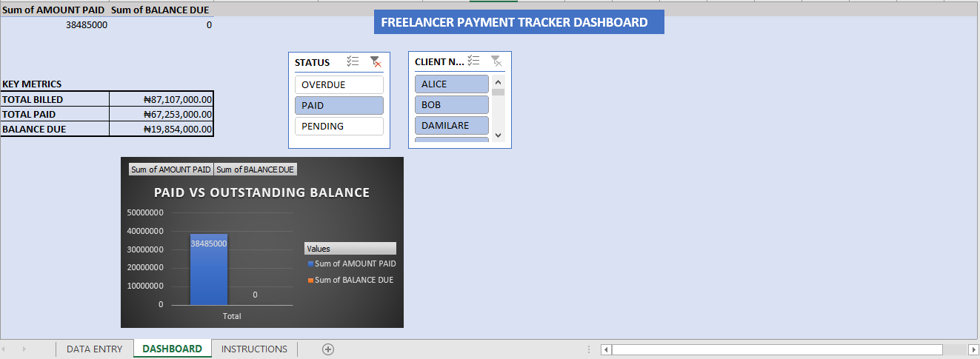This screenshot has width=980, height=359.
Task: Click the Values legend field button
Action: tap(350, 249)
